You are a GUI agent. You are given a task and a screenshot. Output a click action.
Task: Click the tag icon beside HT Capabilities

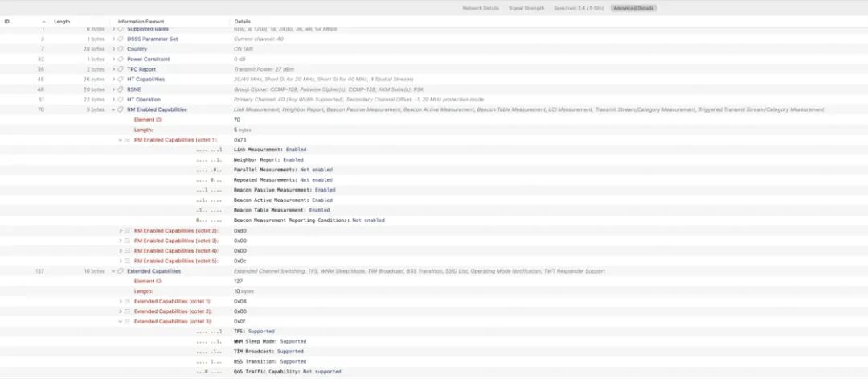pyautogui.click(x=120, y=79)
